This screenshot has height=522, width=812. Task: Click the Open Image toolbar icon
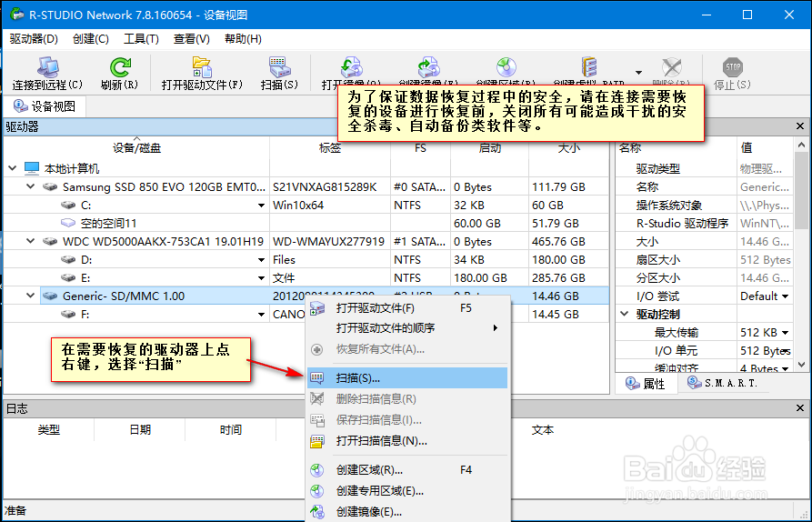(x=351, y=67)
